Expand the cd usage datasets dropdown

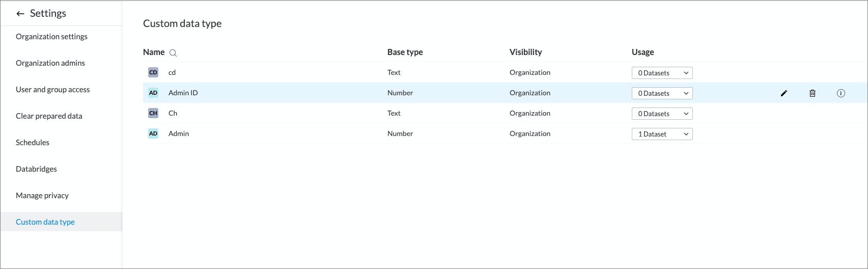(x=662, y=73)
